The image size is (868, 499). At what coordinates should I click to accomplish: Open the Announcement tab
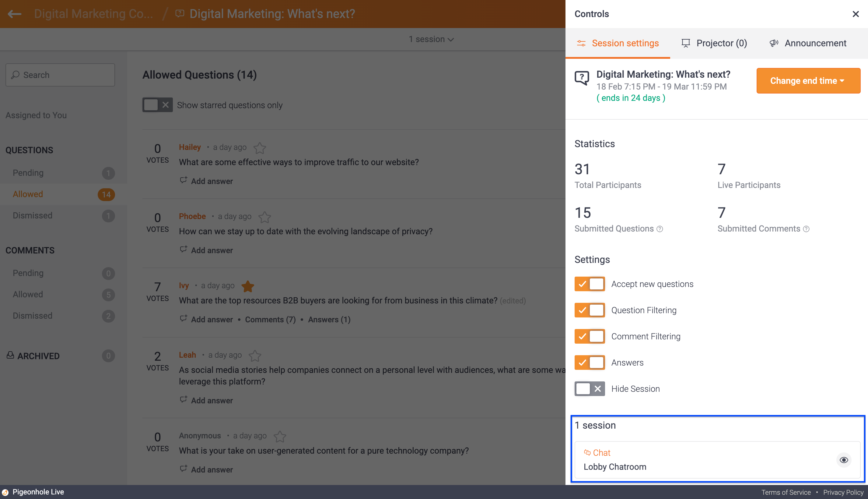click(808, 43)
